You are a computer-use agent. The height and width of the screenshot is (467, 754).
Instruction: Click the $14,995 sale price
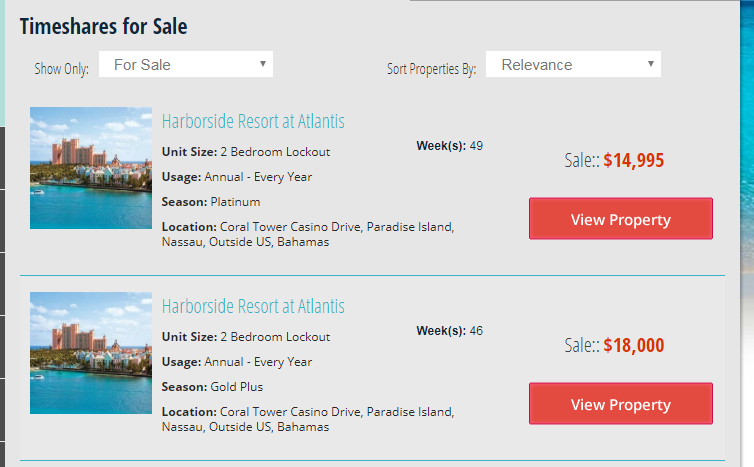click(634, 160)
